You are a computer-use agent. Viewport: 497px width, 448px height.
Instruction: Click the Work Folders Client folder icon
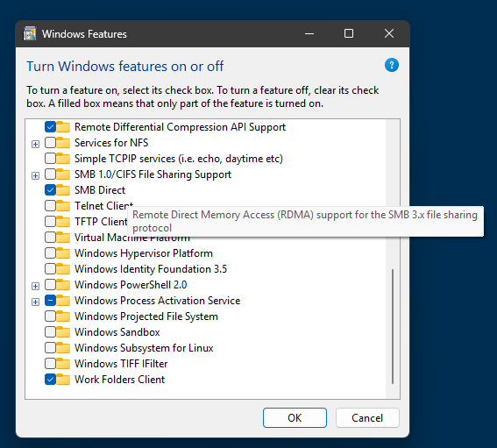pyautogui.click(x=63, y=380)
